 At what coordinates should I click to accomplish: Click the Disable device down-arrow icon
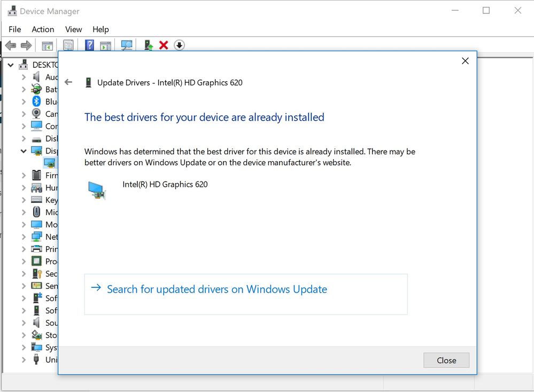point(179,45)
